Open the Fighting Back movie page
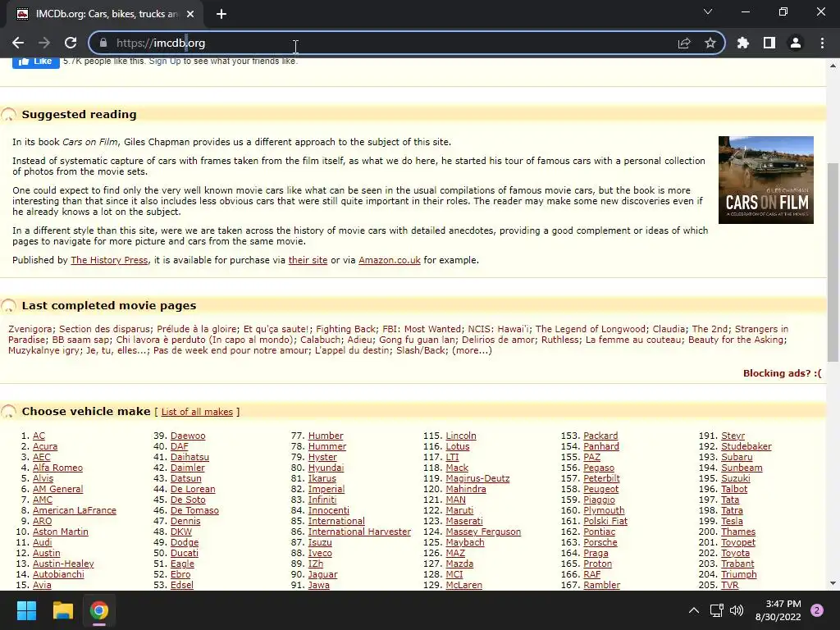The width and height of the screenshot is (840, 630). click(x=345, y=329)
